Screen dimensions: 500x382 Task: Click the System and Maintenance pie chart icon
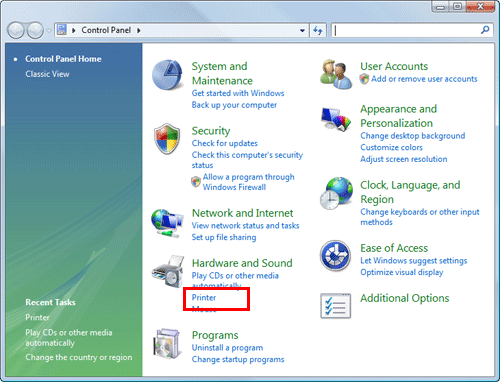click(167, 75)
